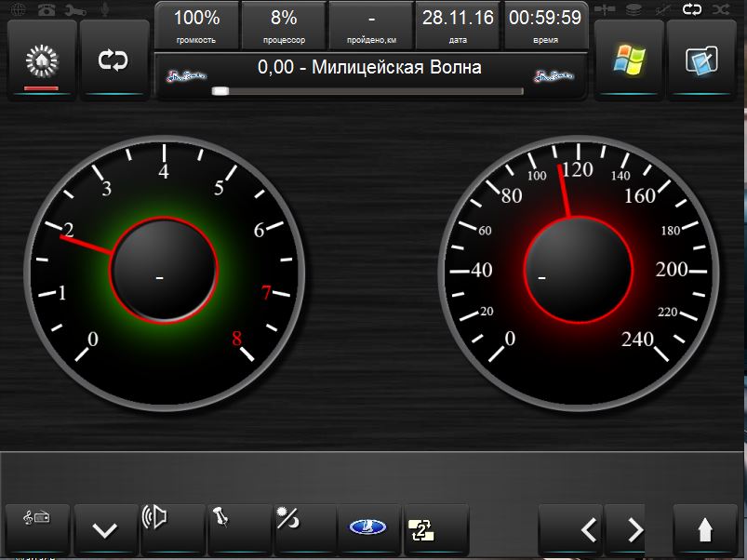Click the screen window icon at top right
The width and height of the screenshot is (747, 560).
pyautogui.click(x=702, y=60)
